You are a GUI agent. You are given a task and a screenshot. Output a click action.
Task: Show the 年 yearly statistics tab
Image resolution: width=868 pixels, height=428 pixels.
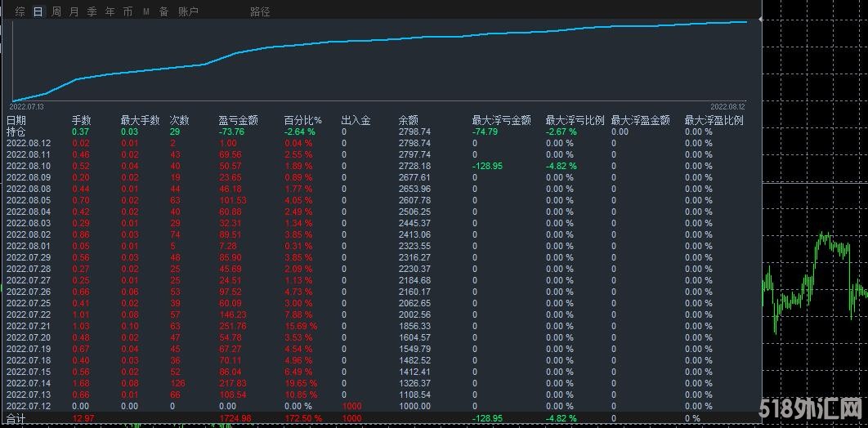[x=110, y=11]
